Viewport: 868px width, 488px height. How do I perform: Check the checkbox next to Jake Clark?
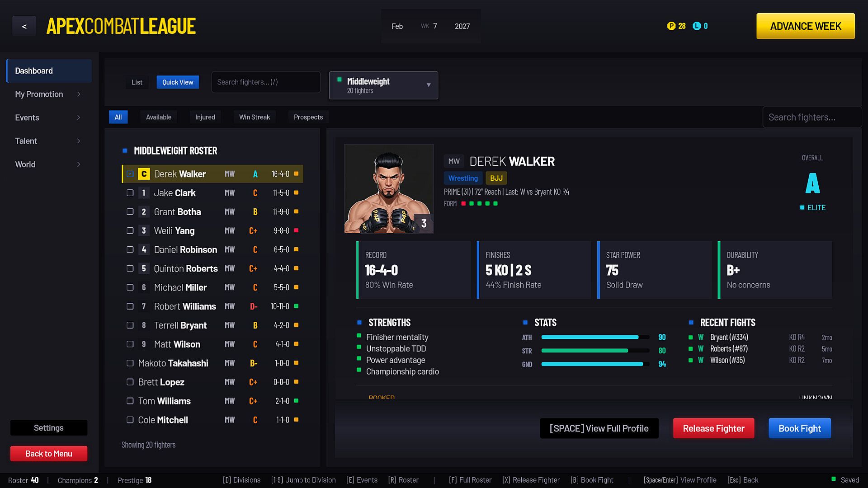pyautogui.click(x=130, y=193)
